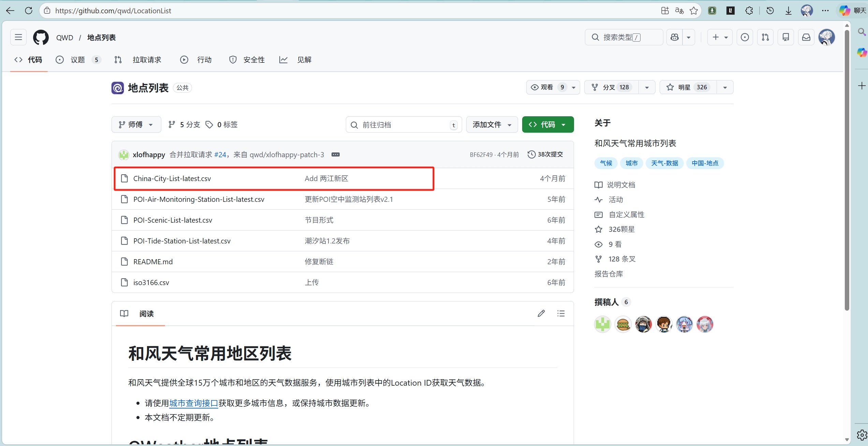Click the 城市查询接口 hyperlink
The width and height of the screenshot is (868, 446).
[x=193, y=403]
